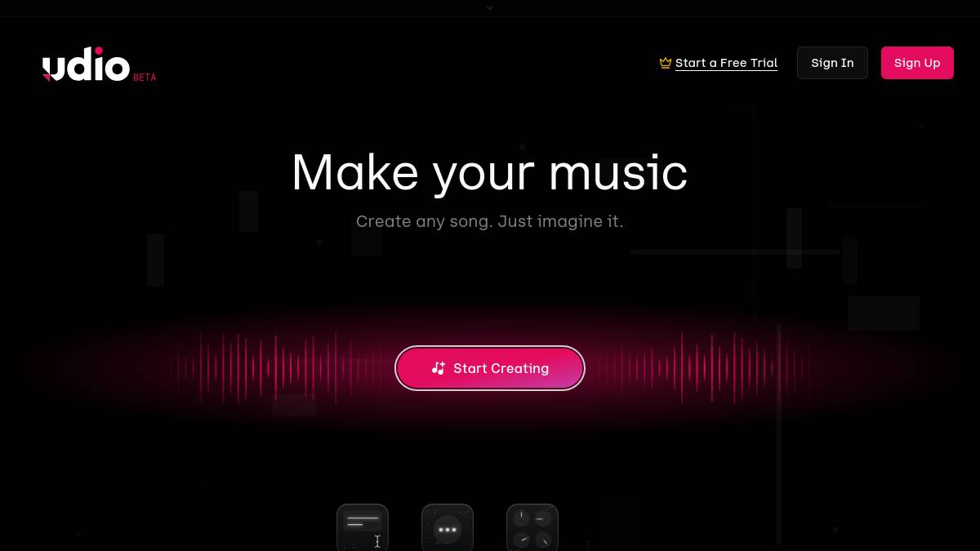Image resolution: width=980 pixels, height=551 pixels.
Task: Select the text prompt icon tile
Action: (363, 527)
